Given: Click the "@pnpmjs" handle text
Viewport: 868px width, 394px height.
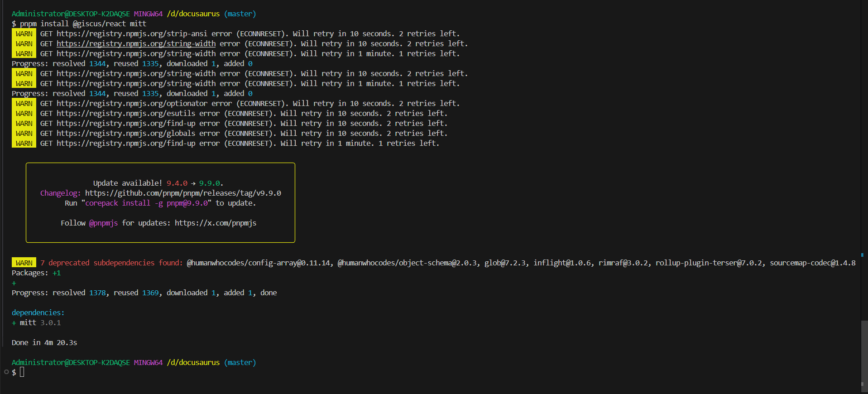Looking at the screenshot, I should coord(103,223).
